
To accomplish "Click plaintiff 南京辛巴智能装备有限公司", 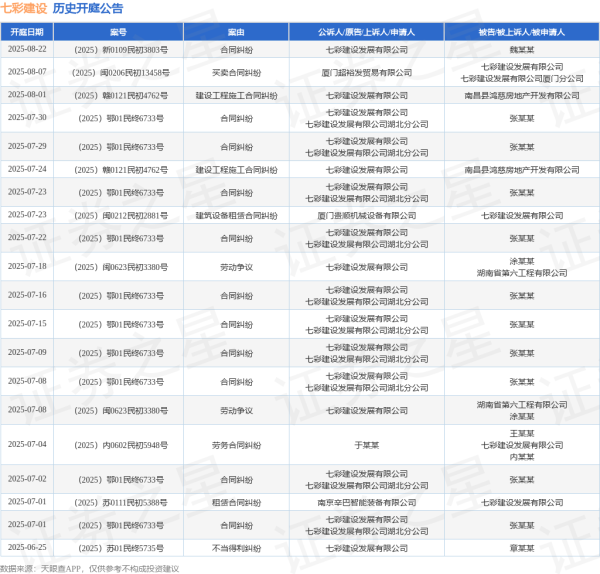I will coord(367,502).
